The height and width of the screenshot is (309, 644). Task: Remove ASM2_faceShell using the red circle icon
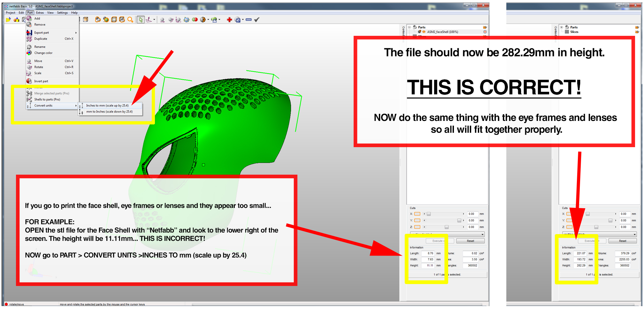(485, 32)
